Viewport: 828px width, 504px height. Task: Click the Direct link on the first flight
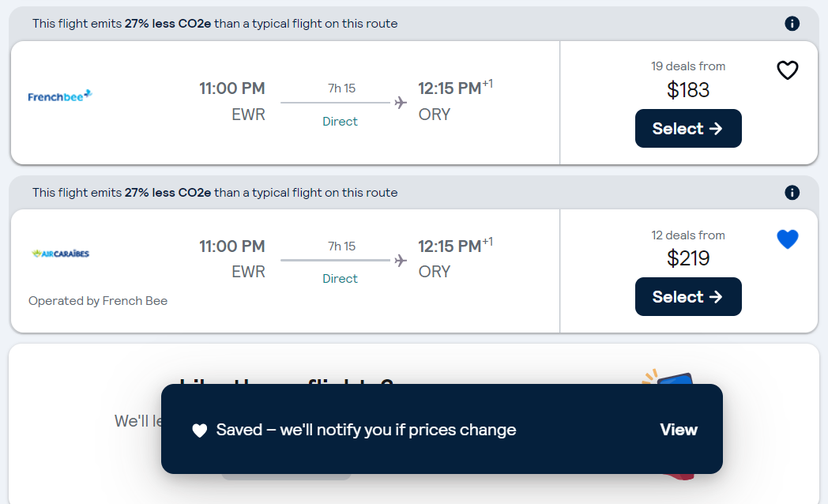[x=340, y=121]
